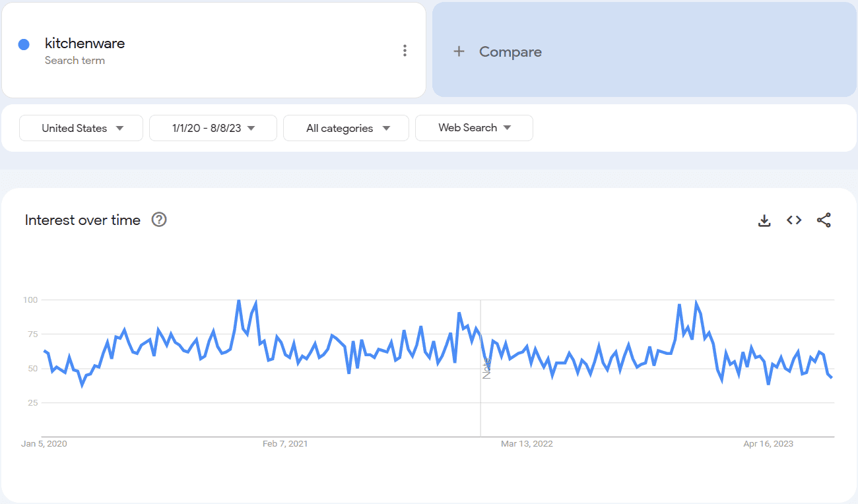
Task: Click the Compare label to add term
Action: click(510, 51)
